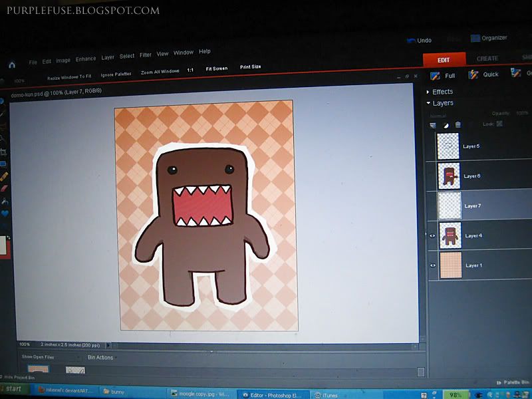Click the create new layer icon

(433, 124)
